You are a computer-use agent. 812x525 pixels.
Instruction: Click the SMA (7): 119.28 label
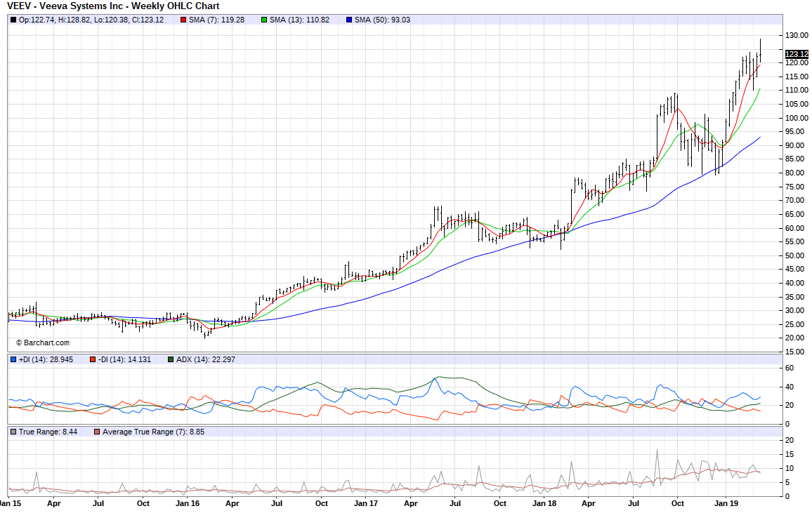point(216,20)
